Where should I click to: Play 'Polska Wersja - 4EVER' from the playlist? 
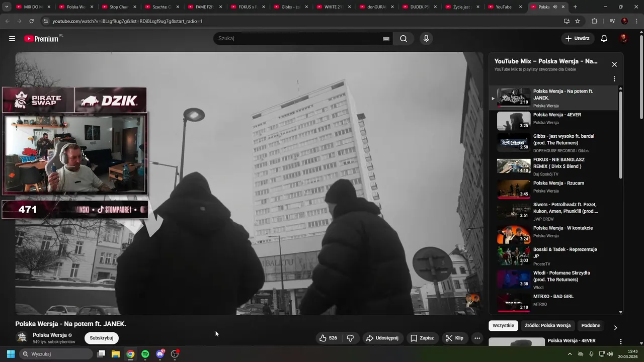point(553,121)
